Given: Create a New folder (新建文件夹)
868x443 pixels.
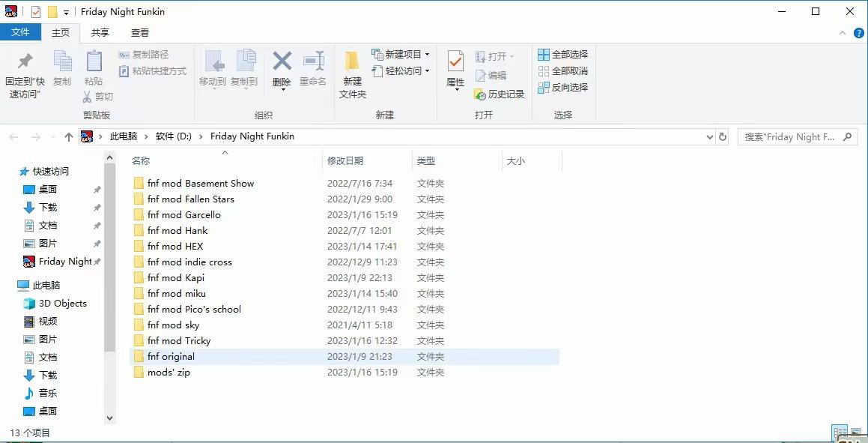Looking at the screenshot, I should point(352,73).
